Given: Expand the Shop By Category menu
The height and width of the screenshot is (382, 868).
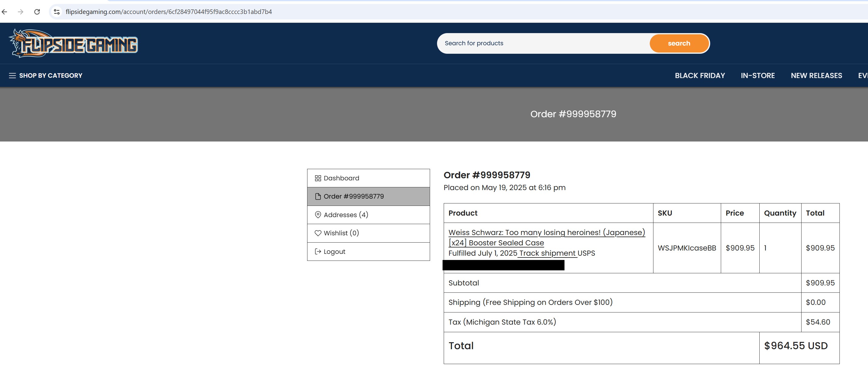Looking at the screenshot, I should (x=46, y=76).
